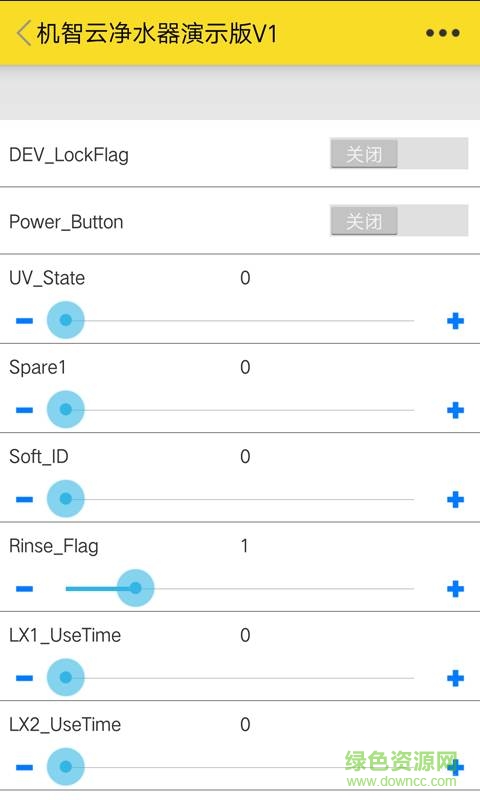The image size is (480, 800).
Task: Increase UV_State with plus icon
Action: [455, 320]
